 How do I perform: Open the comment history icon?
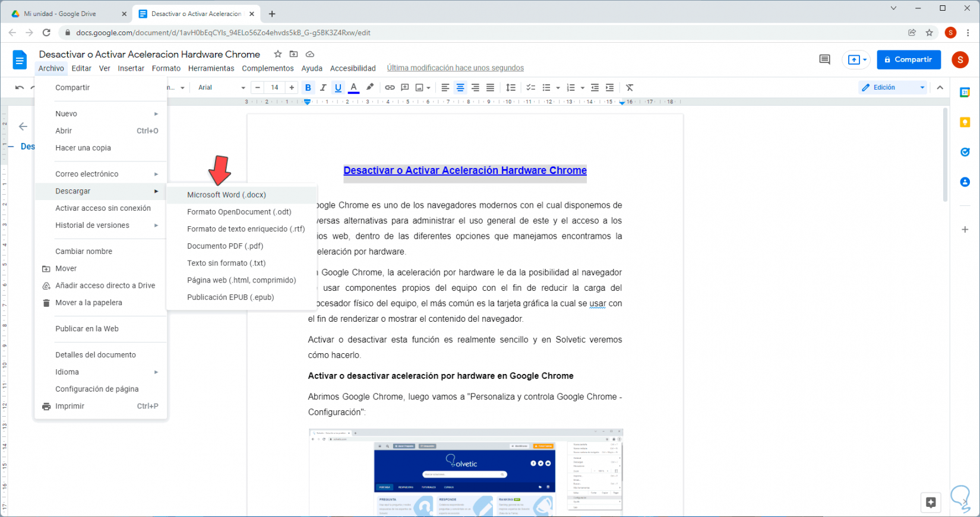pos(824,59)
